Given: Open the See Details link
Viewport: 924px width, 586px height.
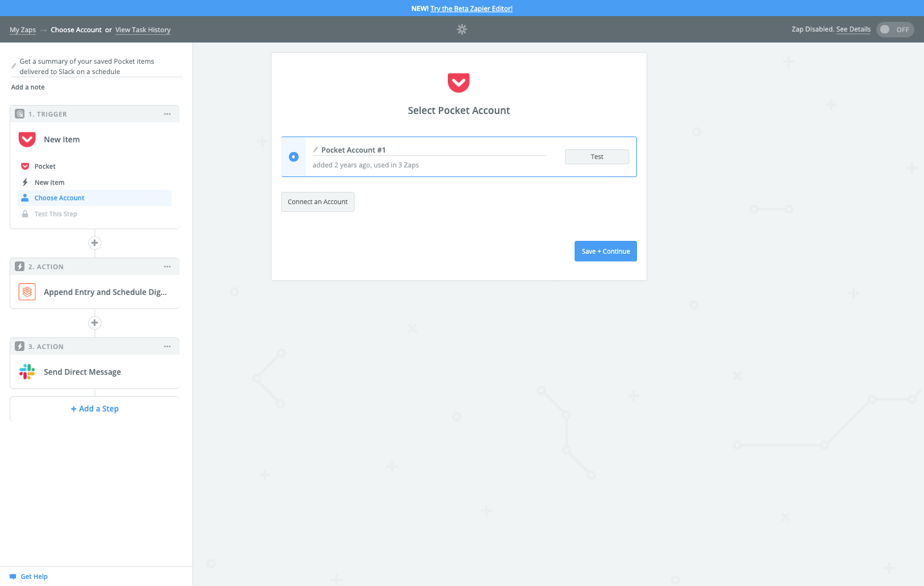Looking at the screenshot, I should click(x=853, y=29).
